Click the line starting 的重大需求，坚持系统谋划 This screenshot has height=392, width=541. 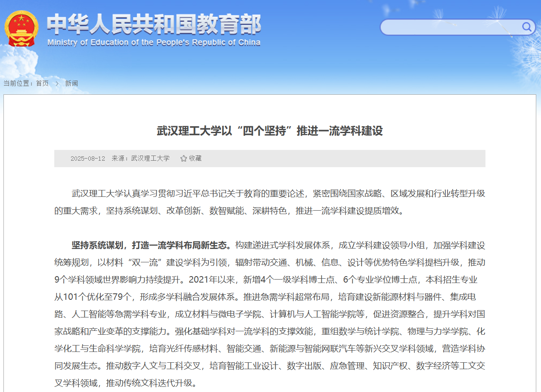[x=230, y=211]
